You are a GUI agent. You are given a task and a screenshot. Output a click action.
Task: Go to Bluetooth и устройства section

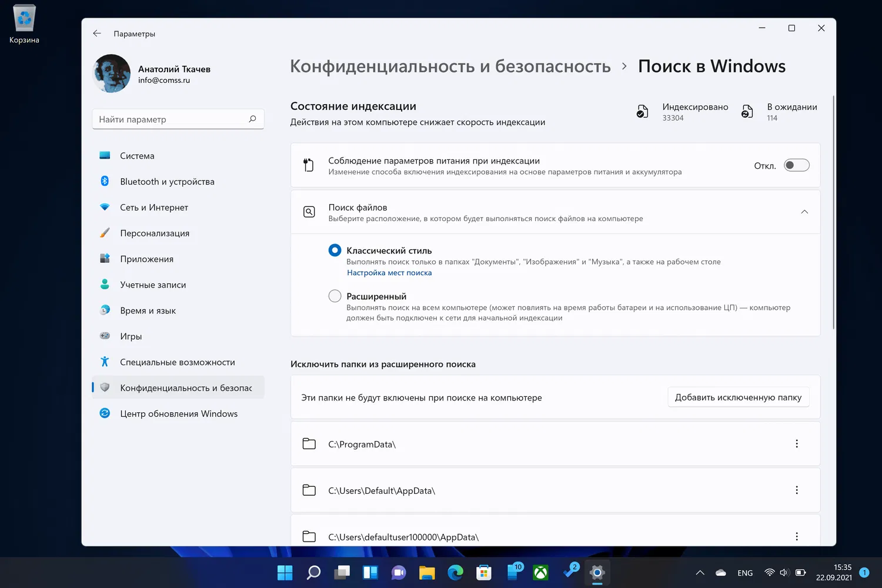pos(178,182)
